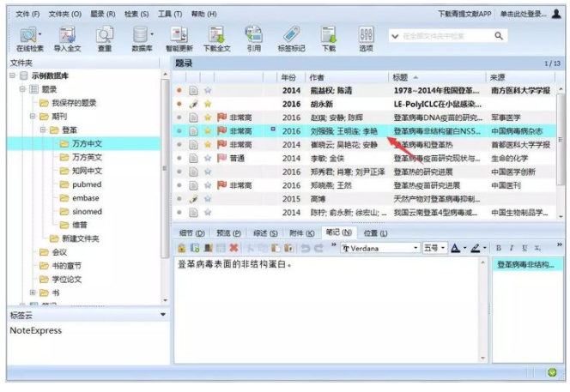Screen dimensions: 570x392
Task: Toggle italic I formatting in note editor
Action: coord(512,248)
